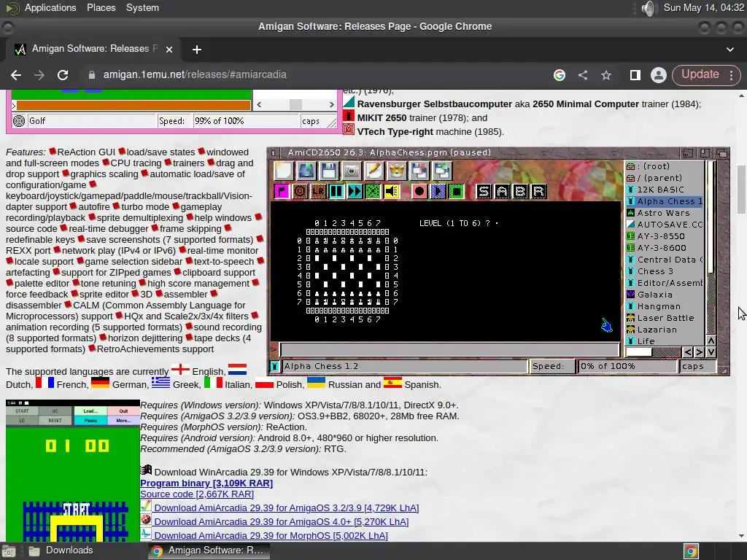747x560 pixels.
Task: Click the orange LR swap icon
Action: click(x=318, y=192)
